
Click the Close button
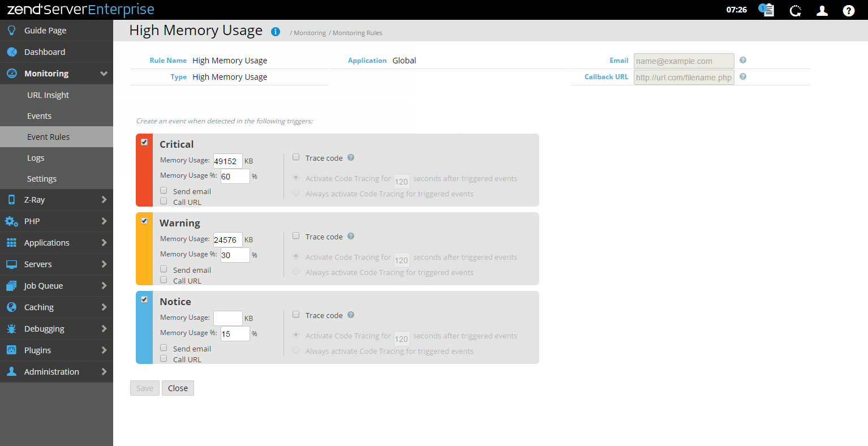[x=178, y=388]
